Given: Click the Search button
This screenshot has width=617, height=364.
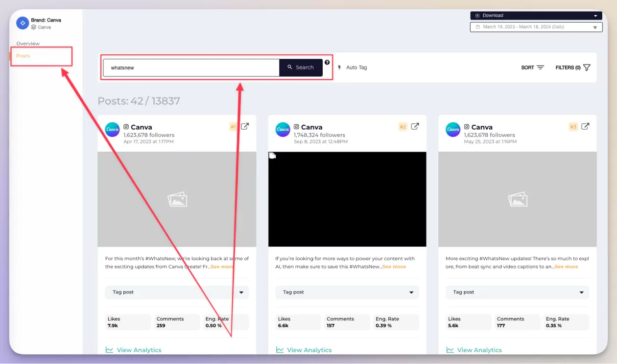Looking at the screenshot, I should click(301, 68).
